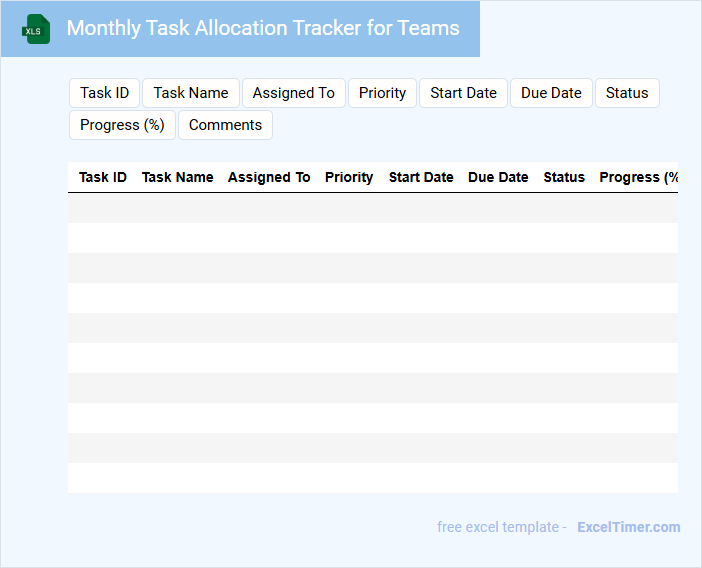Select the Status tag button
The image size is (702, 568).
[x=627, y=93]
